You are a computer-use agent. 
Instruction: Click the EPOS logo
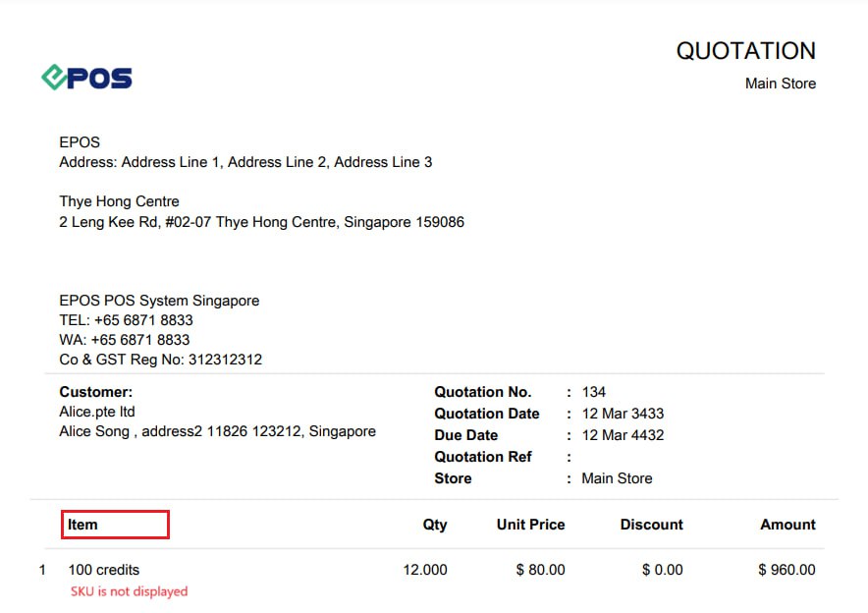pyautogui.click(x=87, y=78)
